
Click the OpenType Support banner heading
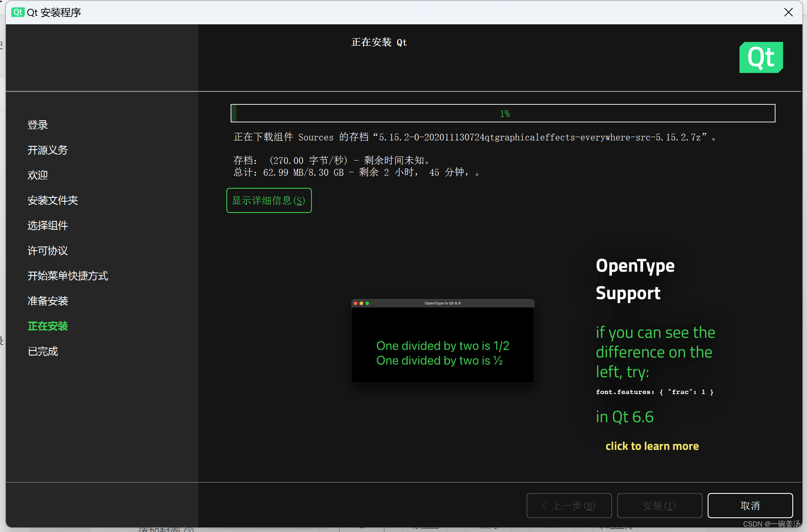pos(635,279)
